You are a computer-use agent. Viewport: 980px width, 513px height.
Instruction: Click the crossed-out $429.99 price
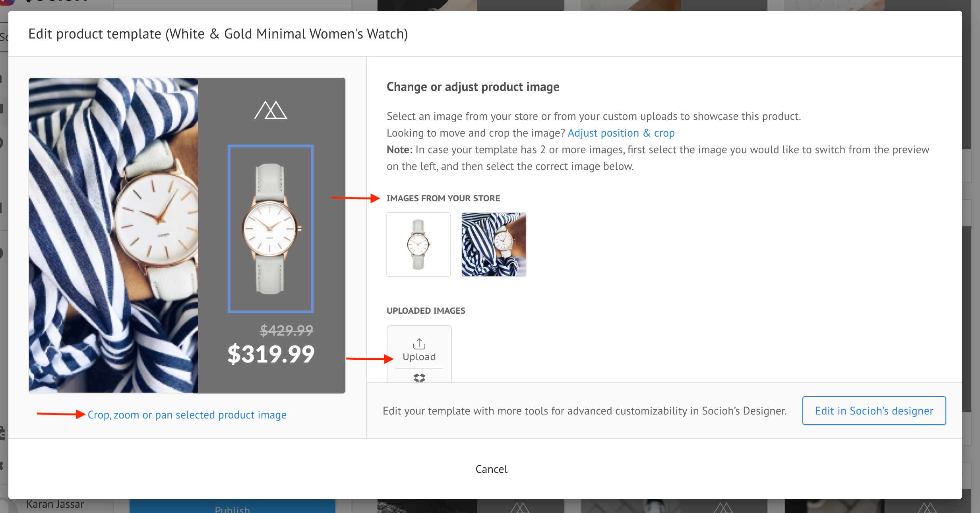[286, 330]
